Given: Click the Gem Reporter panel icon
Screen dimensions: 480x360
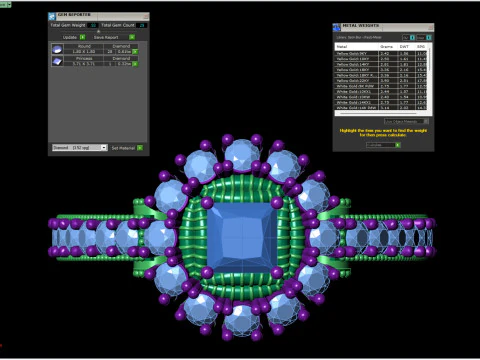Looking at the screenshot, I should 52,16.
